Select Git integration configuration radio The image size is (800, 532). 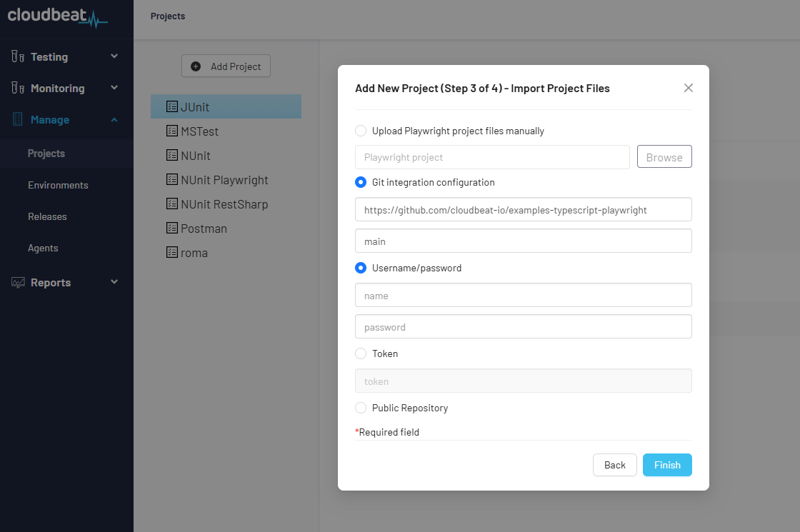click(361, 182)
